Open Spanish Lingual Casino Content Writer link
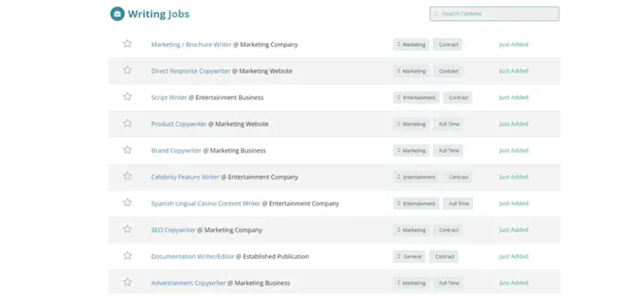The height and width of the screenshot is (300, 644). pos(205,204)
